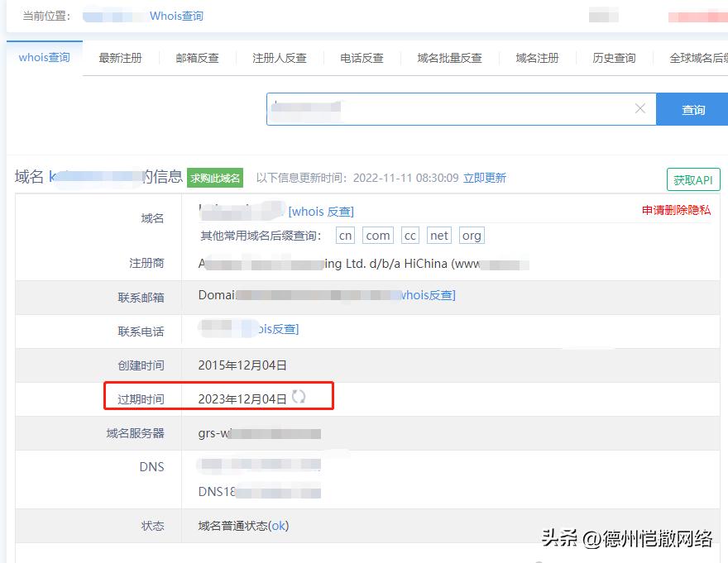The image size is (728, 563).
Task: Click 立即更新 to refresh whois information
Action: 485,178
